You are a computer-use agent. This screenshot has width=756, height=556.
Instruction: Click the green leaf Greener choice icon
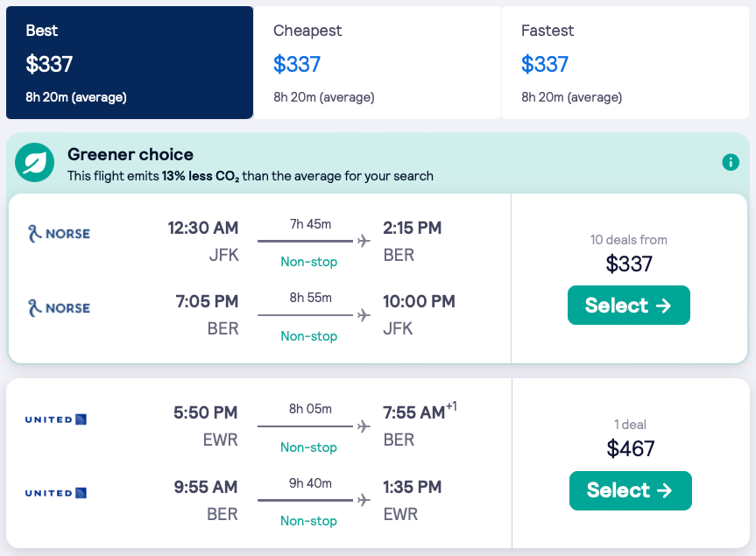[x=35, y=163]
